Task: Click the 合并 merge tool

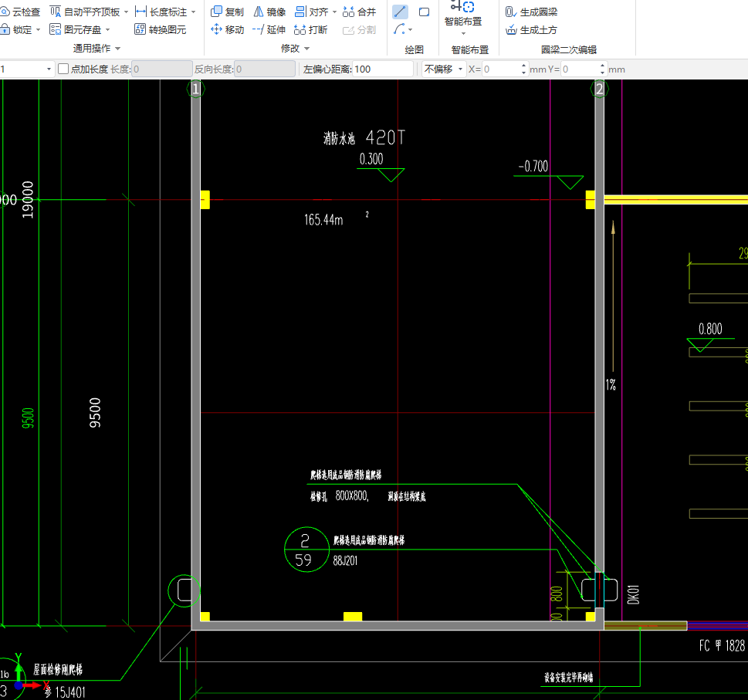Action: point(360,12)
